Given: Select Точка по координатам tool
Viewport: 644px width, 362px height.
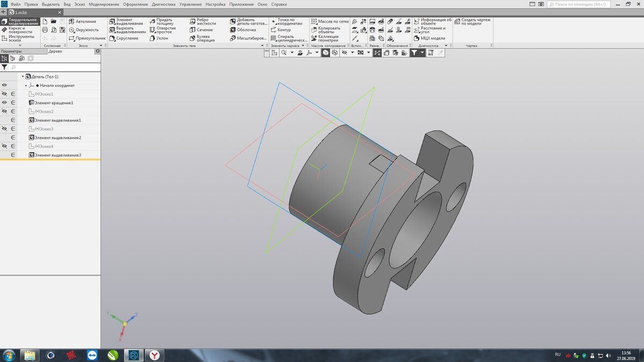Looking at the screenshot, I should click(x=287, y=22).
